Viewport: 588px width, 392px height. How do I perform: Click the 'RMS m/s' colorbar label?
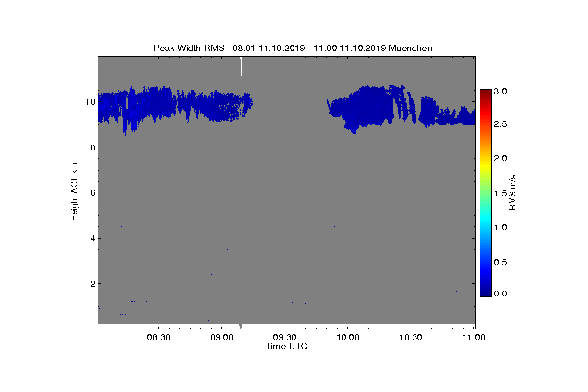click(x=513, y=193)
